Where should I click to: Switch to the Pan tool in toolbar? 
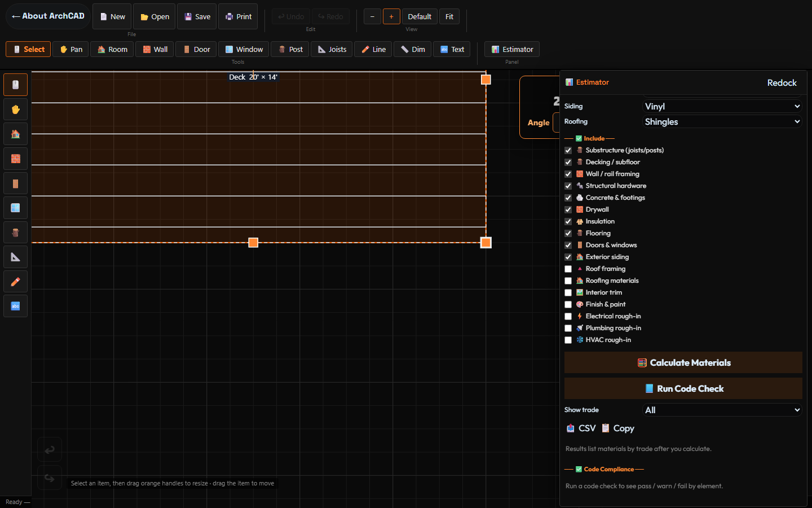click(x=71, y=49)
